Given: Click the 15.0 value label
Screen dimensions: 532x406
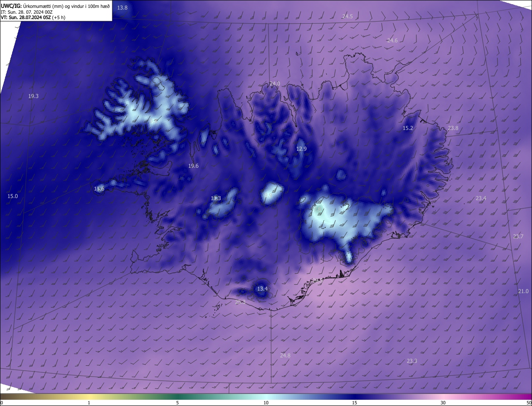Looking at the screenshot, I should [12, 196].
